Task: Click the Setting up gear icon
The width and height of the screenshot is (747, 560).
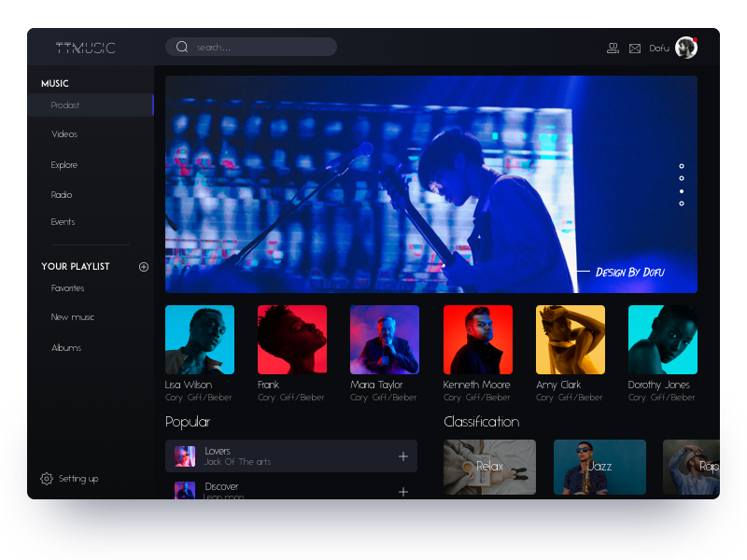Action: click(x=47, y=479)
